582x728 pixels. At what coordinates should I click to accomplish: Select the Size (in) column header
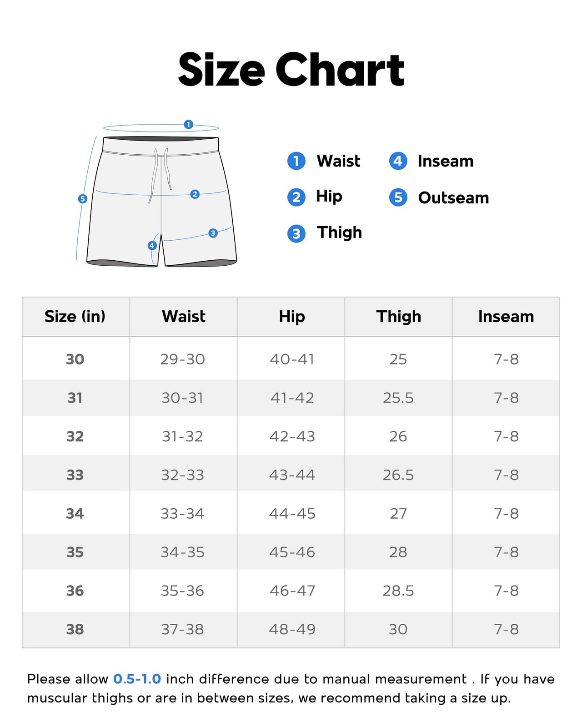[x=75, y=316]
